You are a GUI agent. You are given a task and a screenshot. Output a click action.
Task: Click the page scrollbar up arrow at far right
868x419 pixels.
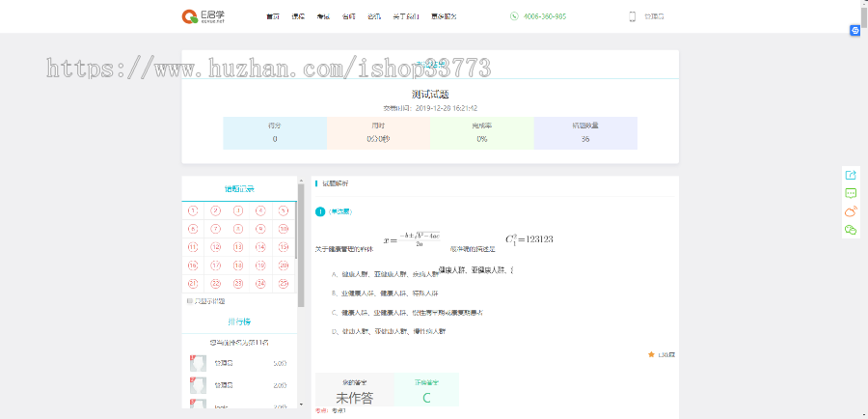pyautogui.click(x=863, y=3)
